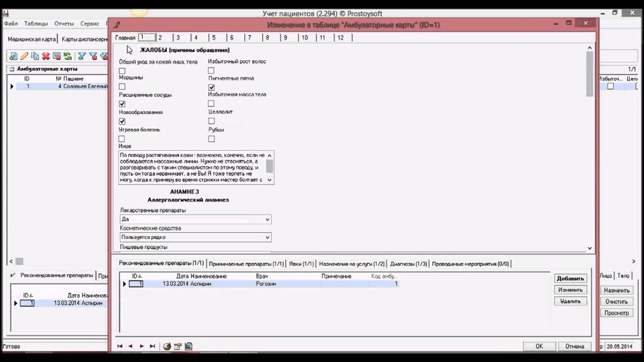Click the pencil edit record icon
This screenshot has height=362, width=644.
coord(24,56)
